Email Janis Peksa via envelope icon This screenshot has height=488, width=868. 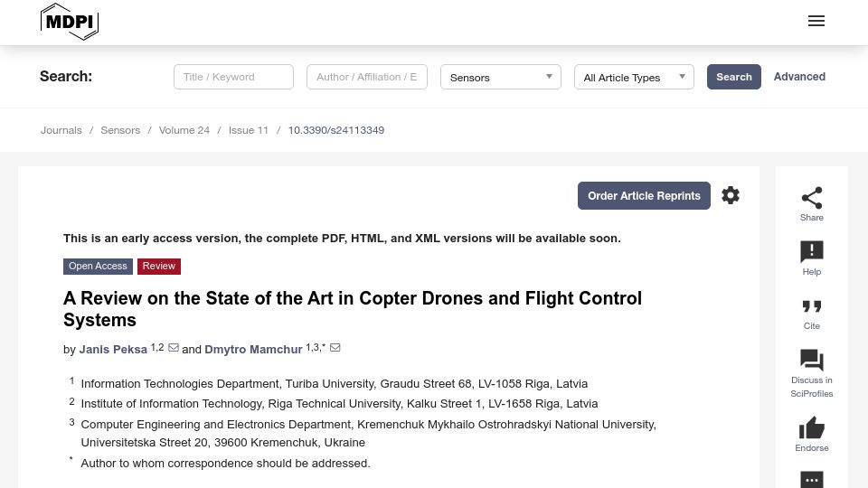174,347
